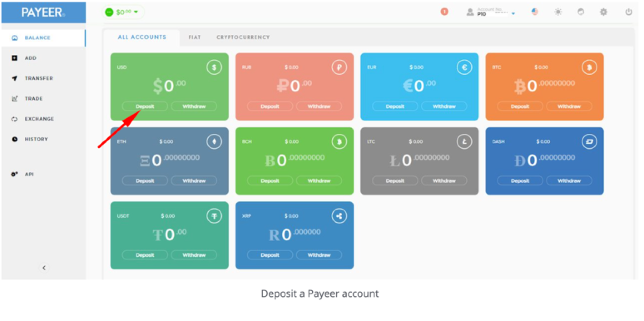Click the Bitcoin circle icon on BTC card
The width and height of the screenshot is (644, 321).
[589, 67]
